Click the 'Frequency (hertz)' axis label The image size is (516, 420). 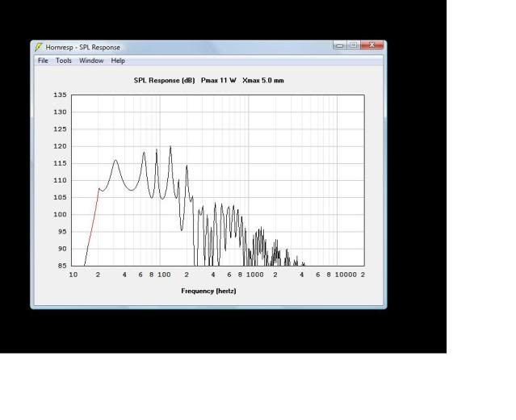pos(208,291)
